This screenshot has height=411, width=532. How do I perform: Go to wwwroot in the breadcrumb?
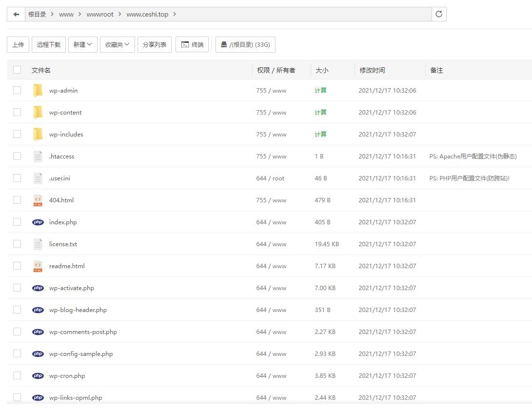100,14
